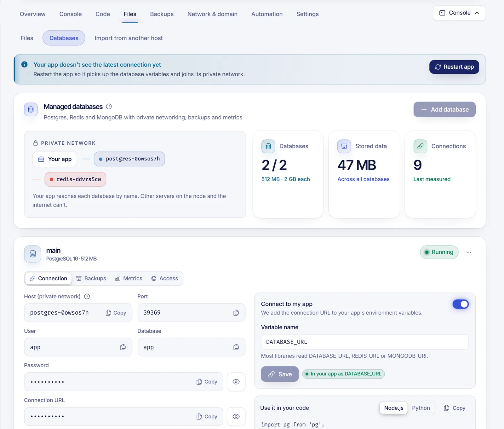The height and width of the screenshot is (429, 504).
Task: Click the Stored data archive icon
Action: coord(344,146)
